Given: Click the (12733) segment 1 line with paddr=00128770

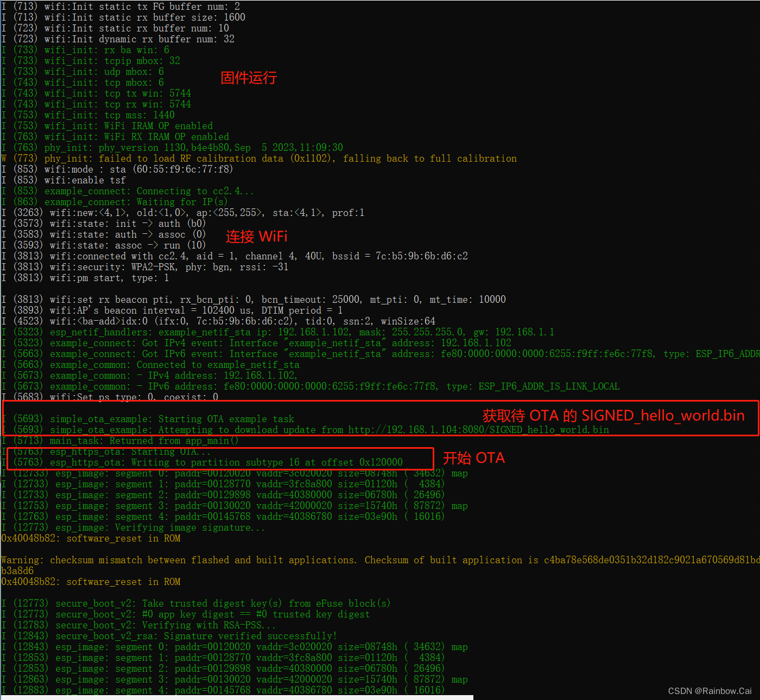Looking at the screenshot, I should click(x=223, y=484).
